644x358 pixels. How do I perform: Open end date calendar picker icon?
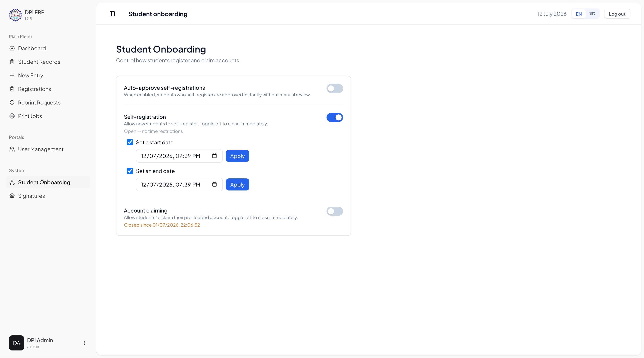214,184
